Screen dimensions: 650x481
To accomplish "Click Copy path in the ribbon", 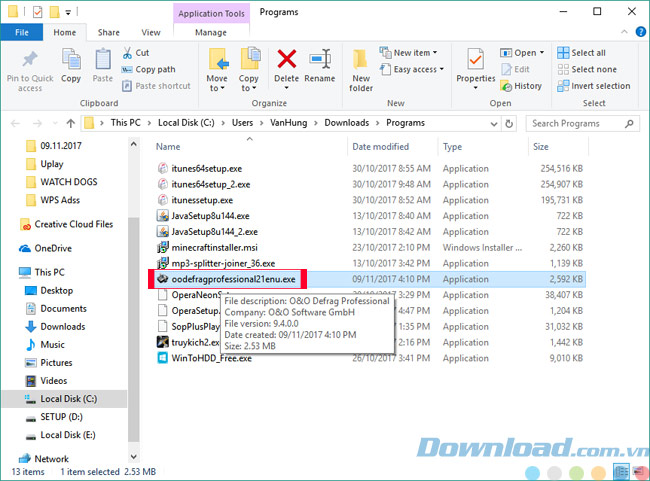I will point(148,69).
